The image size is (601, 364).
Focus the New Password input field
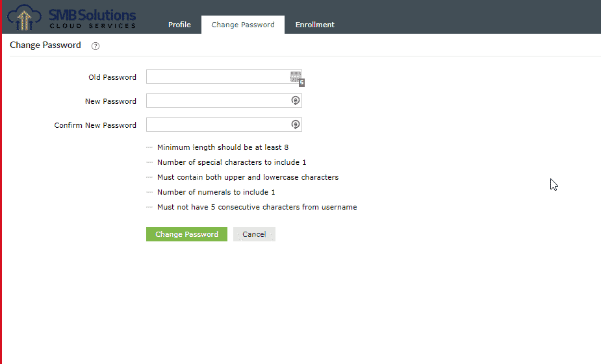click(x=224, y=101)
